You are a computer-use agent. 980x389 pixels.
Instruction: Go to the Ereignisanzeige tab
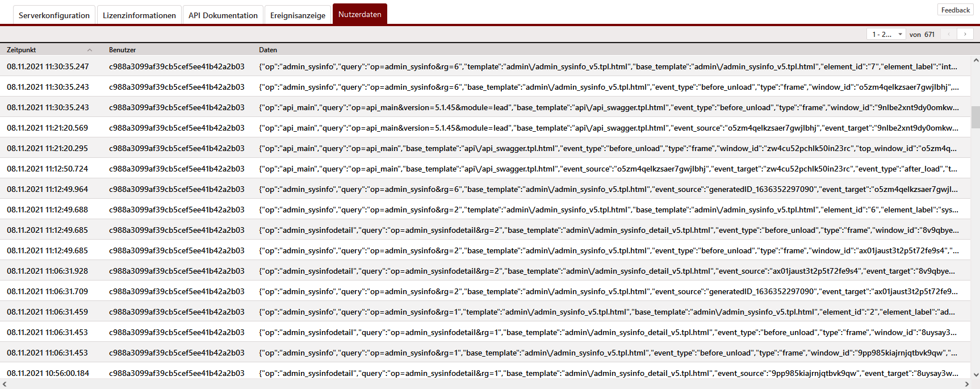click(x=298, y=15)
